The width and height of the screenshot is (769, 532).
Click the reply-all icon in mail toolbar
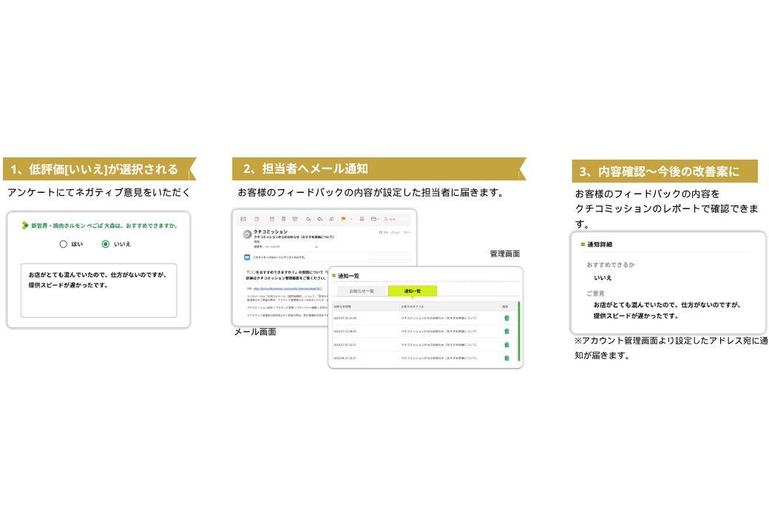(319, 219)
